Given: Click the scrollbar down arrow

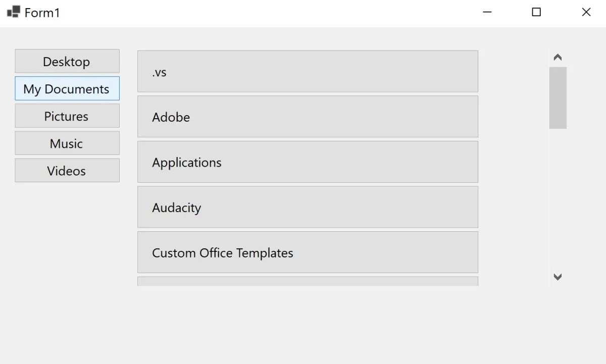Looking at the screenshot, I should point(558,277).
